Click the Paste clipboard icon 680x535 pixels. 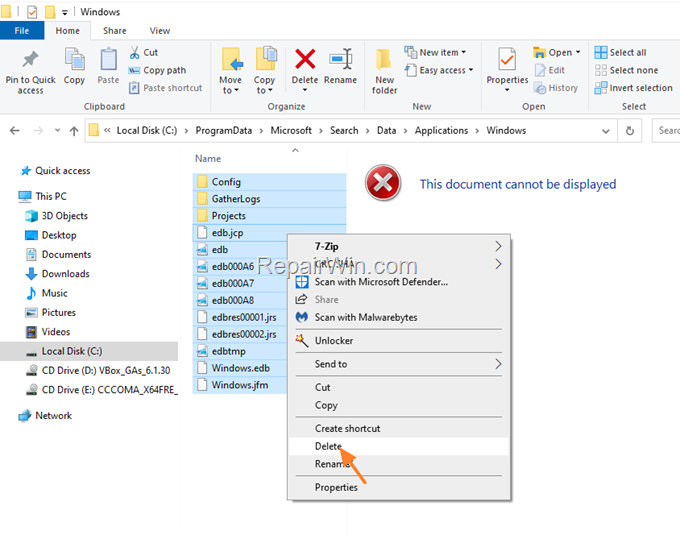click(108, 59)
